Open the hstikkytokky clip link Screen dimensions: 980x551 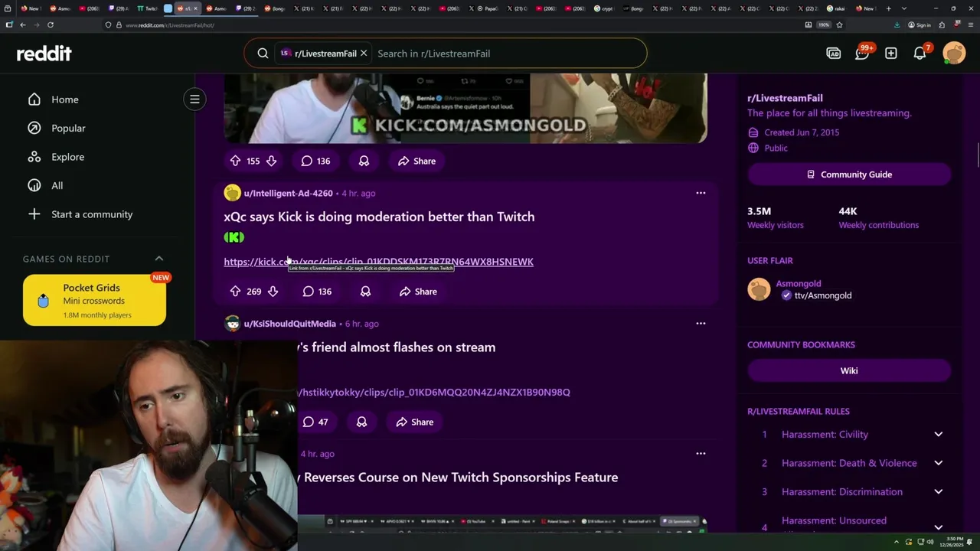coord(434,393)
